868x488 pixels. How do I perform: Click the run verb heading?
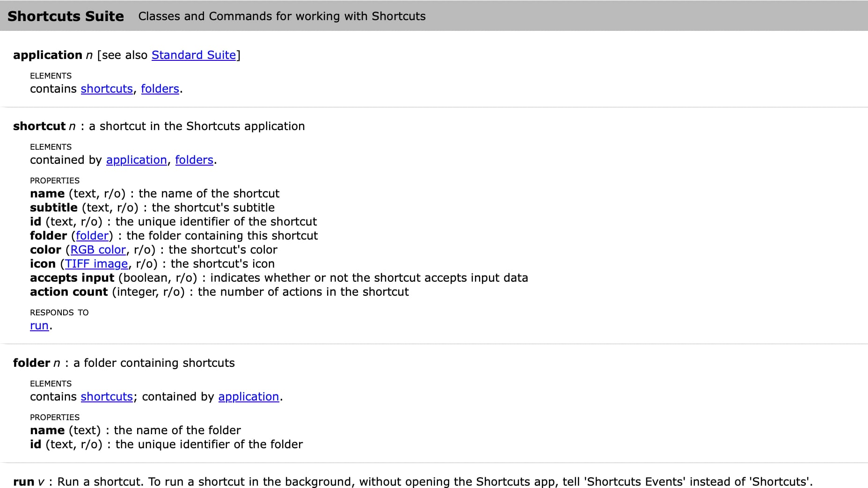click(23, 482)
